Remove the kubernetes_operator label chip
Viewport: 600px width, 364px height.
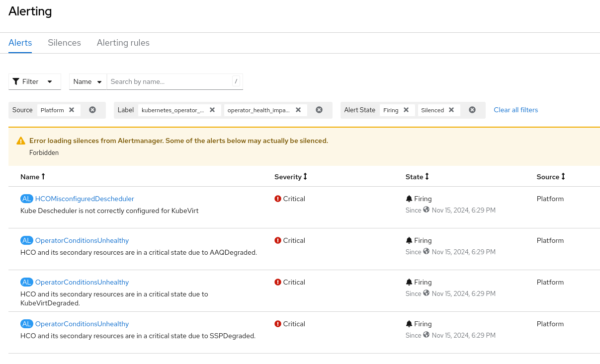click(212, 110)
